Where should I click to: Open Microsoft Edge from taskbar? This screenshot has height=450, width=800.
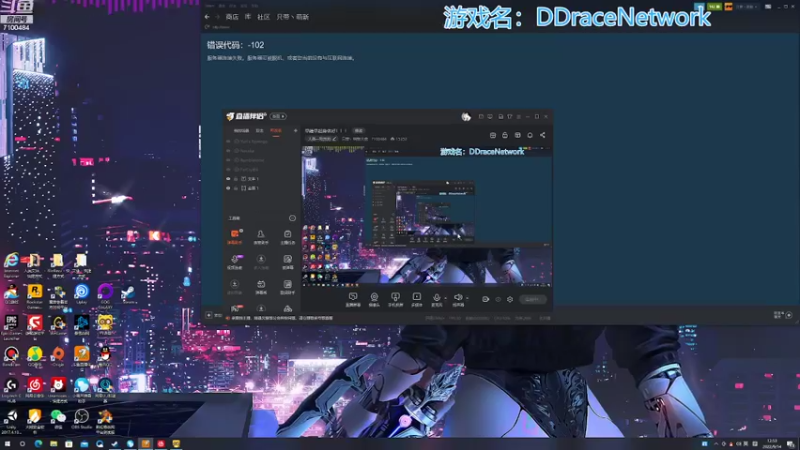38,444
